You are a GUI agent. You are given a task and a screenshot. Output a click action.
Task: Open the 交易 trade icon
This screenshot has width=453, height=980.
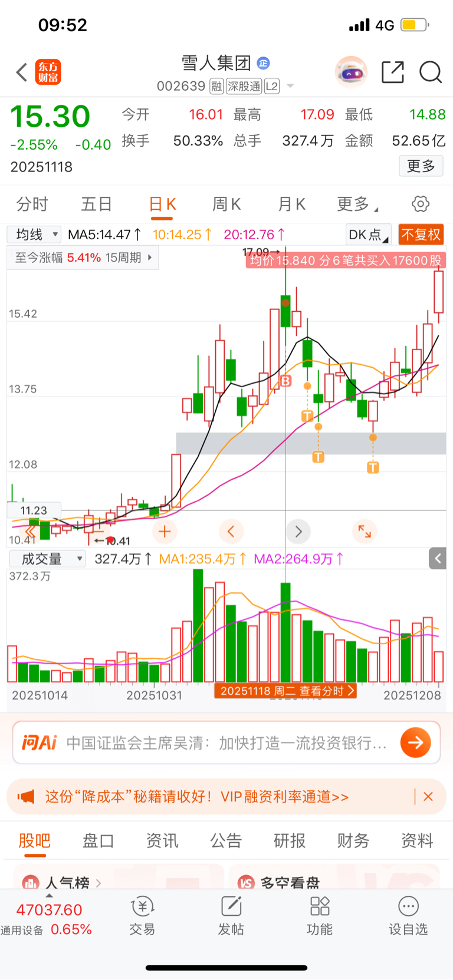click(x=142, y=915)
